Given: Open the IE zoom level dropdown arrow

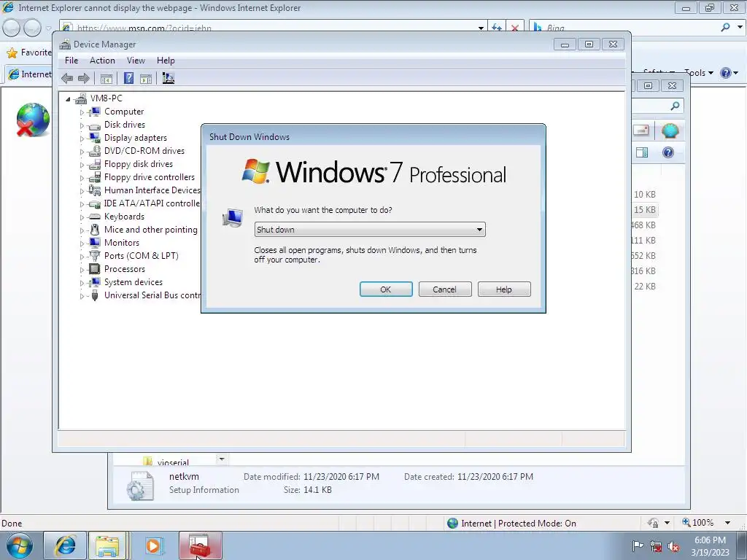Looking at the screenshot, I should coord(727,523).
